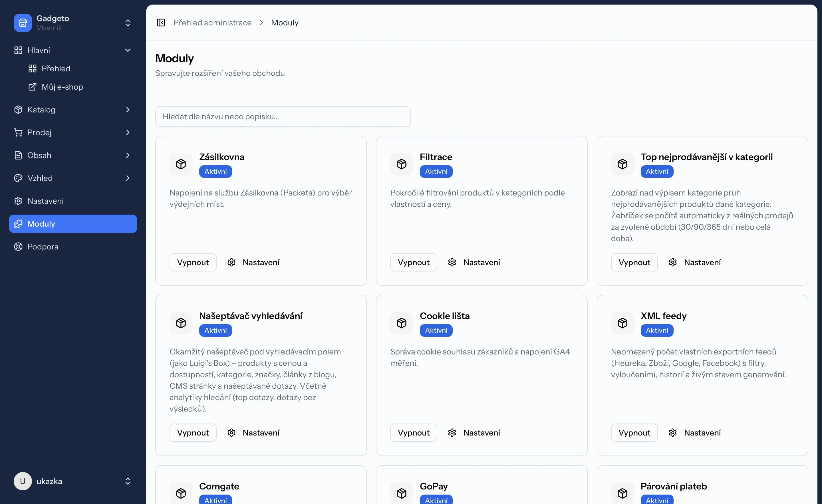Click the Zásilkovna module box icon
Viewport: 822px width, 504px height.
[181, 164]
